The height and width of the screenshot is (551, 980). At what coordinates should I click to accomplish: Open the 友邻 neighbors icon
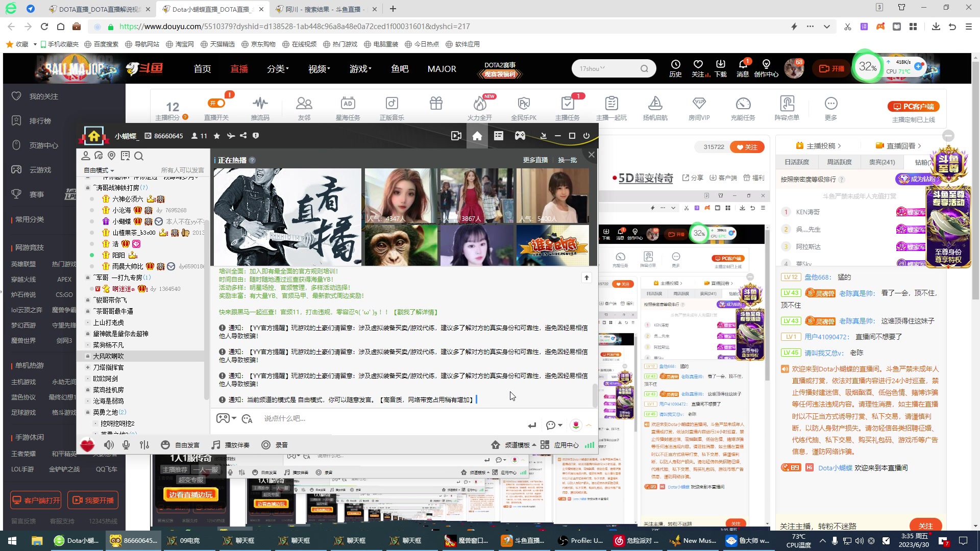click(x=304, y=104)
